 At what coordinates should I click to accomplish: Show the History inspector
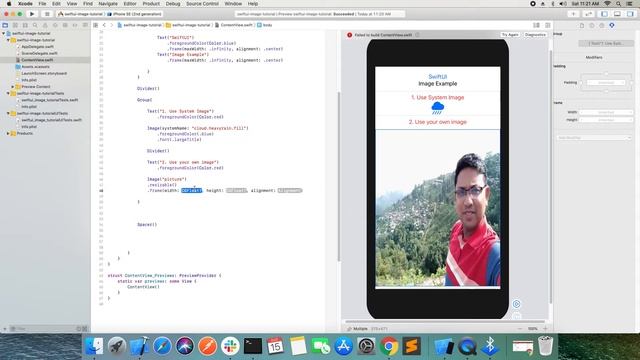click(592, 25)
